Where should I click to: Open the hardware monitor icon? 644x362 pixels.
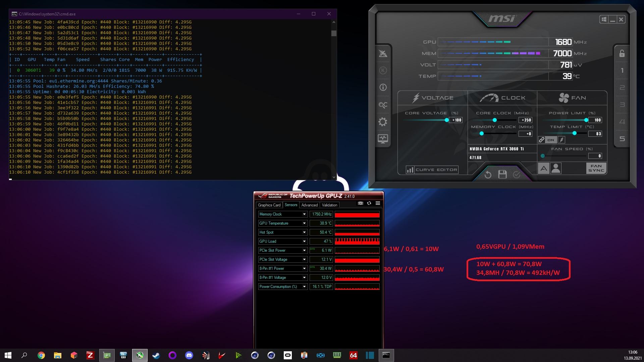(383, 138)
